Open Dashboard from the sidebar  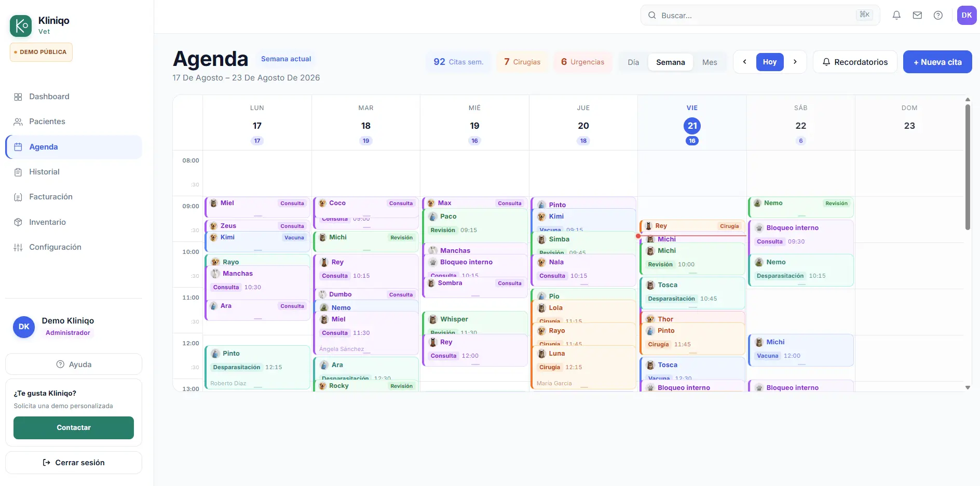click(x=73, y=97)
